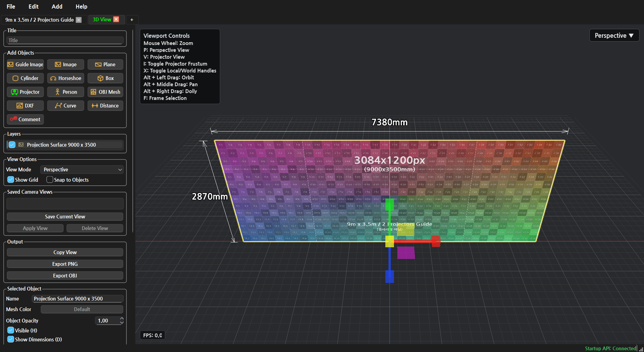Click the blue Z-axis gizmo handle

pyautogui.click(x=389, y=276)
